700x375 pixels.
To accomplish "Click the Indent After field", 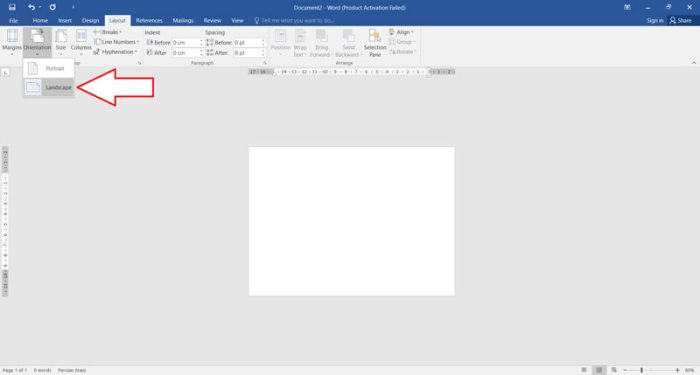I will (x=185, y=53).
